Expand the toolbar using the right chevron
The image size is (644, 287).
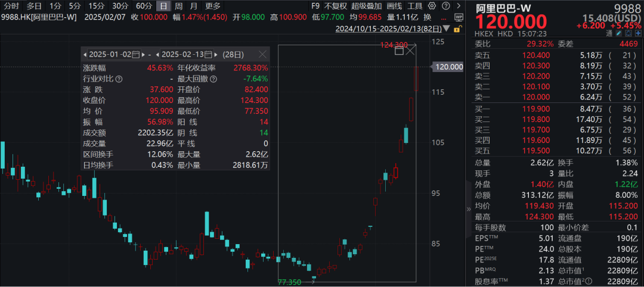point(459,6)
